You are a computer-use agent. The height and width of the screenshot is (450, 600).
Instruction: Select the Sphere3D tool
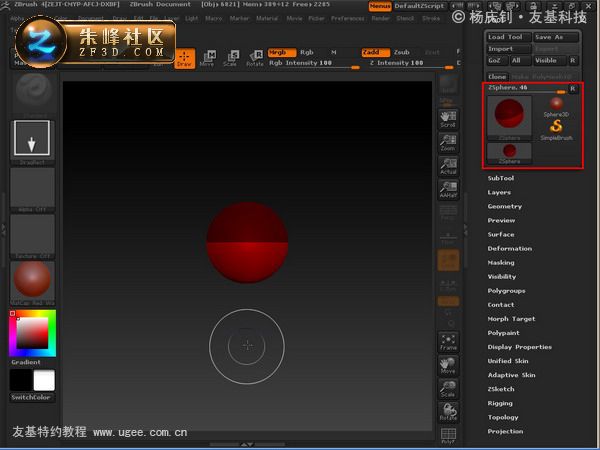click(x=556, y=107)
